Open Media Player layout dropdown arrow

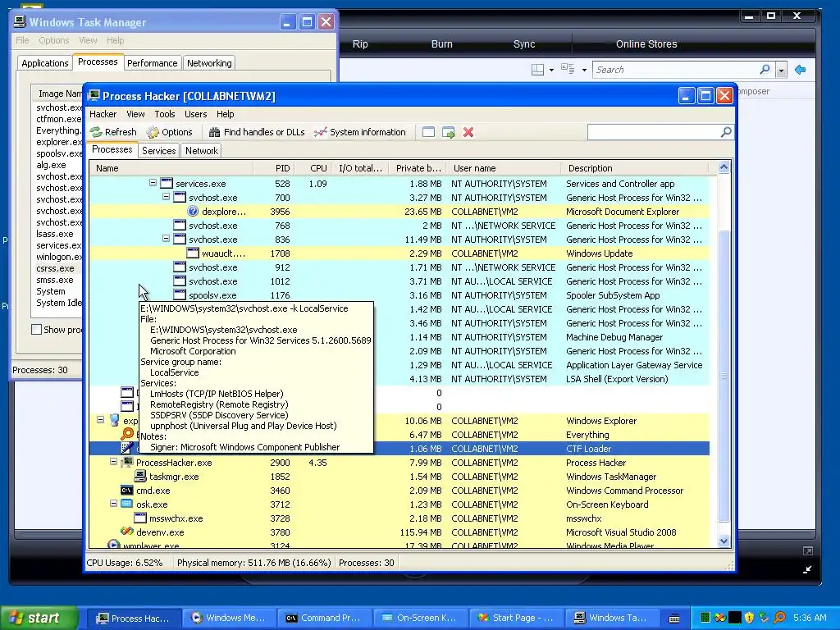click(x=551, y=71)
